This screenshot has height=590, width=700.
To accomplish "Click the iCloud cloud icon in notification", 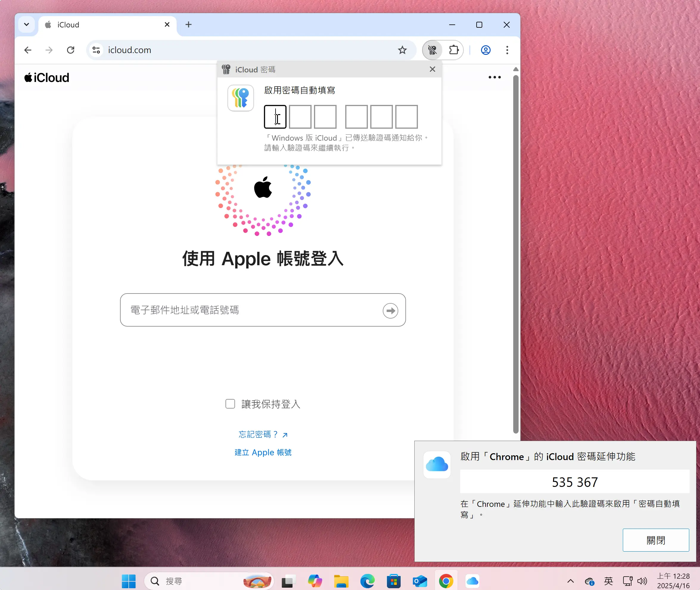I will (x=437, y=465).
